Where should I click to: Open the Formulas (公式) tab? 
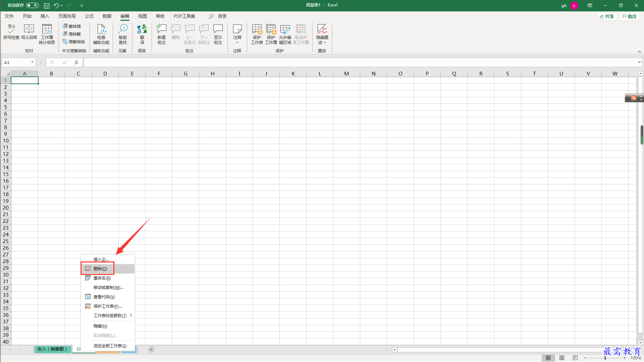(89, 16)
